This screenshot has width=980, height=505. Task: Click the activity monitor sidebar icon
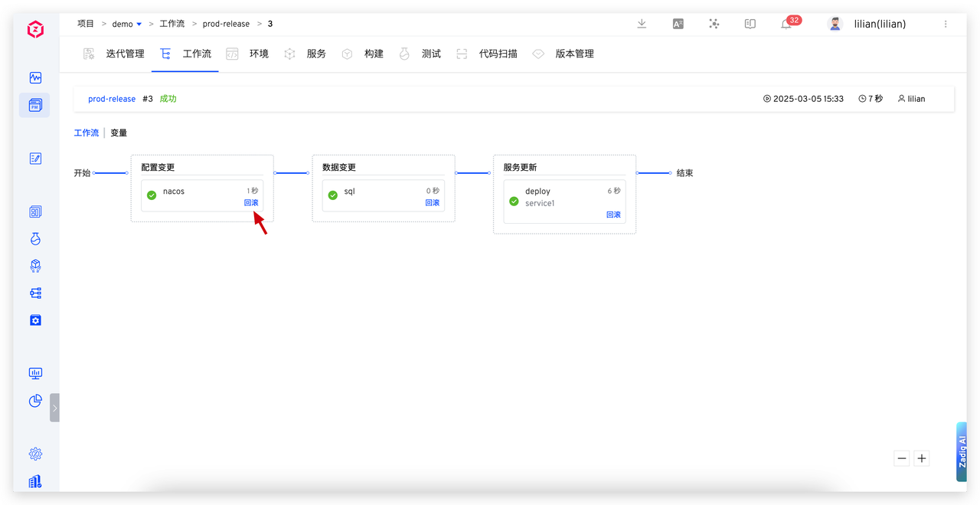(35, 77)
